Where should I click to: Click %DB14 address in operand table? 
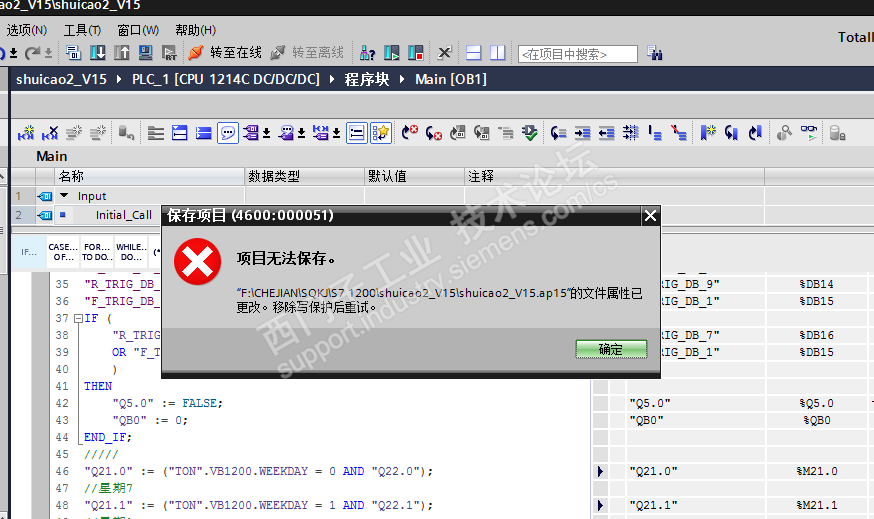pyautogui.click(x=816, y=284)
